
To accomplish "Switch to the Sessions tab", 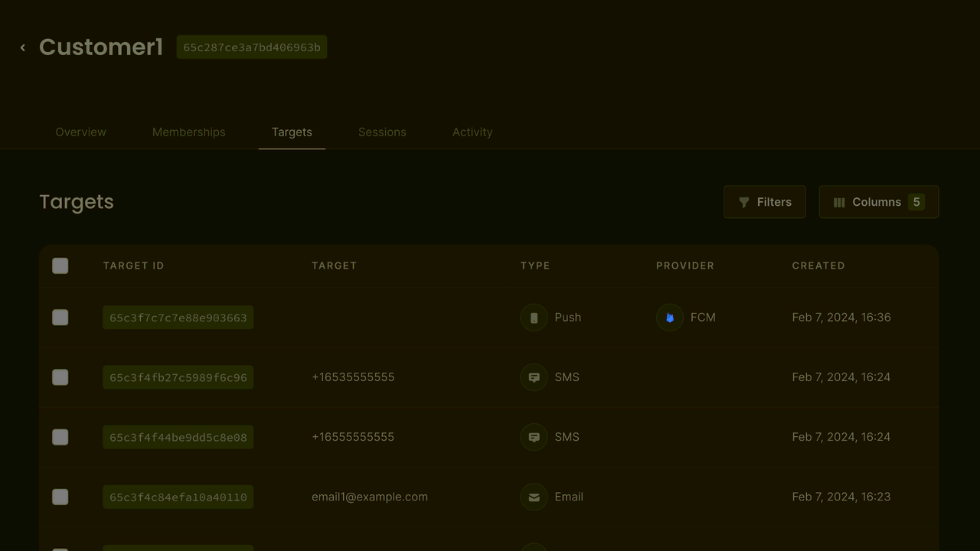I will tap(382, 132).
